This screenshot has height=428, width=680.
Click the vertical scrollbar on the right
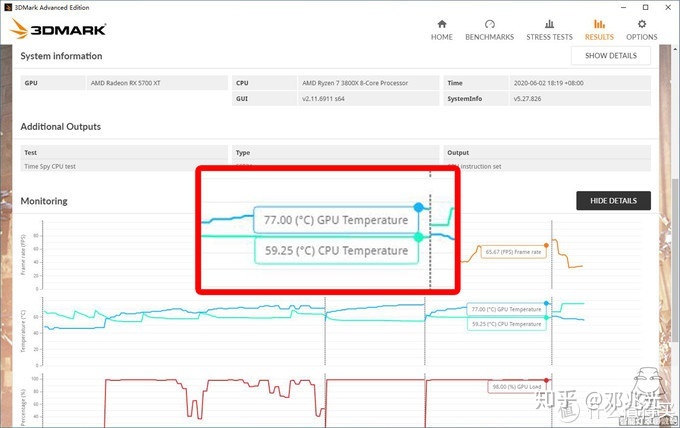(x=675, y=260)
